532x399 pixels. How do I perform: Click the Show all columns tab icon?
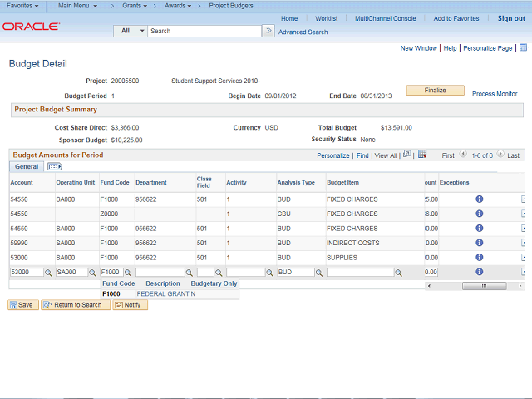[x=55, y=167]
